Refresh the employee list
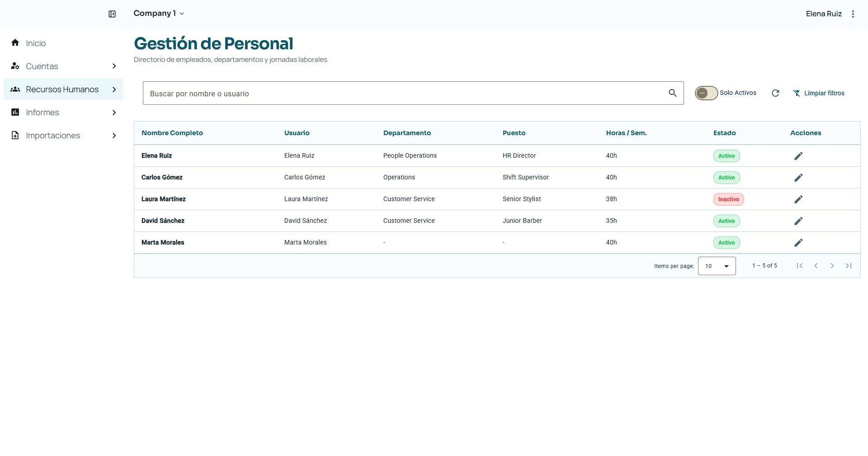The height and width of the screenshot is (456, 868). pos(775,93)
